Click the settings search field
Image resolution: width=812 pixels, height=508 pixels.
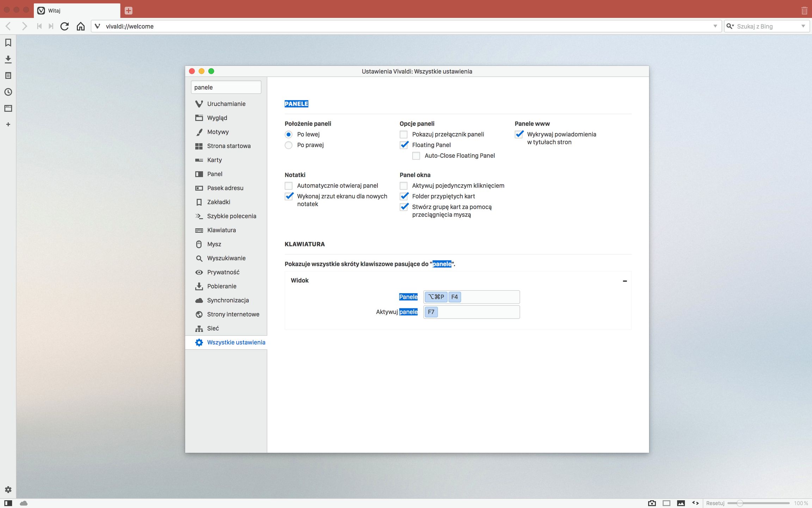pos(226,87)
